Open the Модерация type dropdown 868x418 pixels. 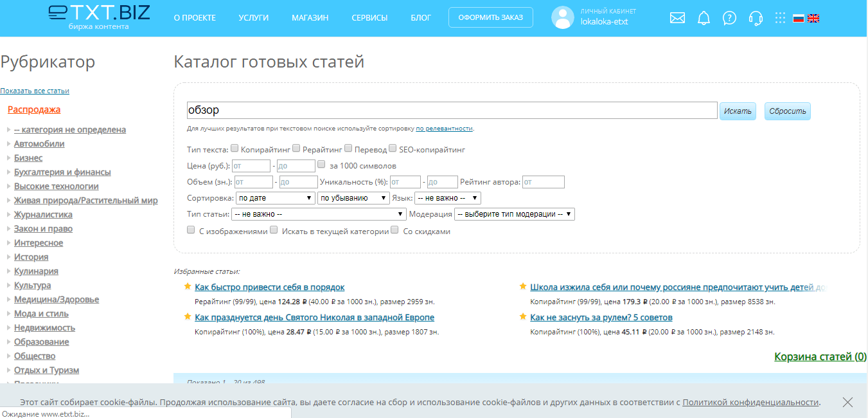514,214
